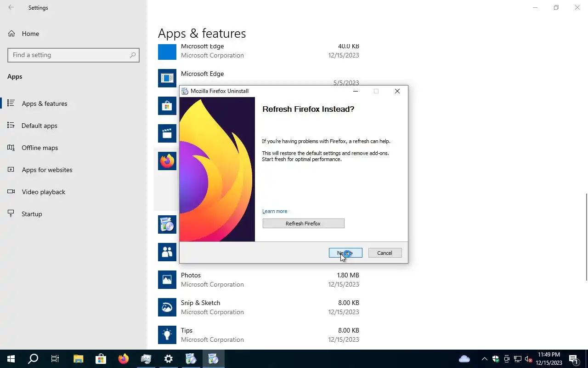Viewport: 588px width, 368px height.
Task: Click the Refresh Firefox button
Action: (303, 224)
